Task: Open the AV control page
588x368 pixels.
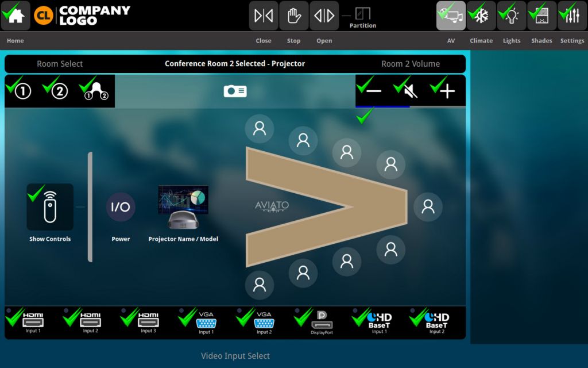Action: pyautogui.click(x=451, y=16)
